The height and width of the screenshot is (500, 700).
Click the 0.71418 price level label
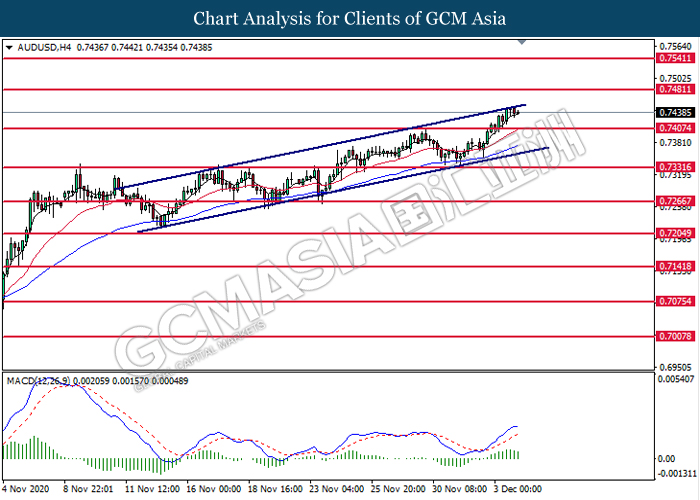(675, 267)
